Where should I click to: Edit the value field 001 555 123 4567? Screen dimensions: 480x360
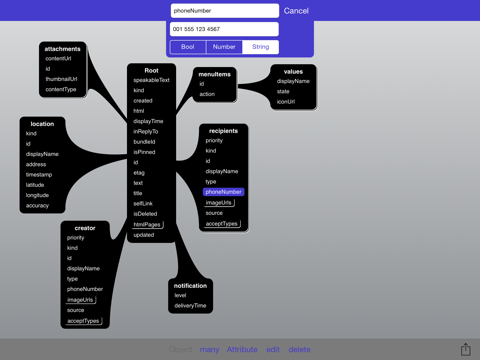coord(224,29)
